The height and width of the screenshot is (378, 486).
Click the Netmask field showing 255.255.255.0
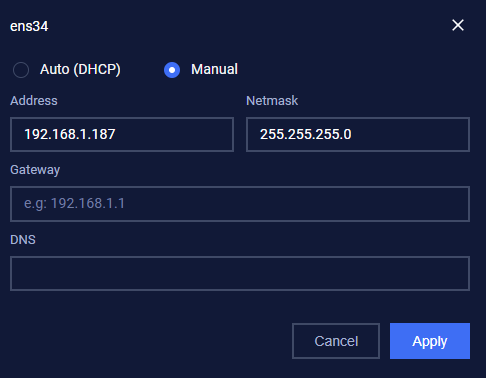[x=358, y=134]
